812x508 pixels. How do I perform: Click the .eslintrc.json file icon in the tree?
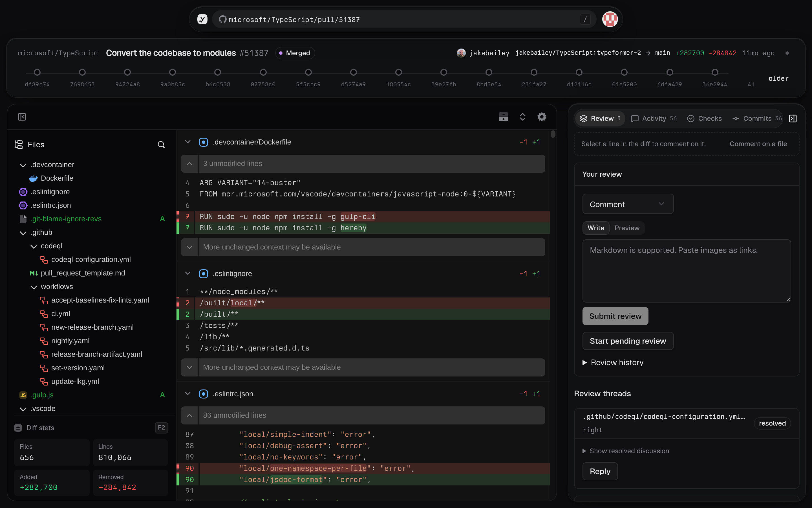pyautogui.click(x=23, y=205)
